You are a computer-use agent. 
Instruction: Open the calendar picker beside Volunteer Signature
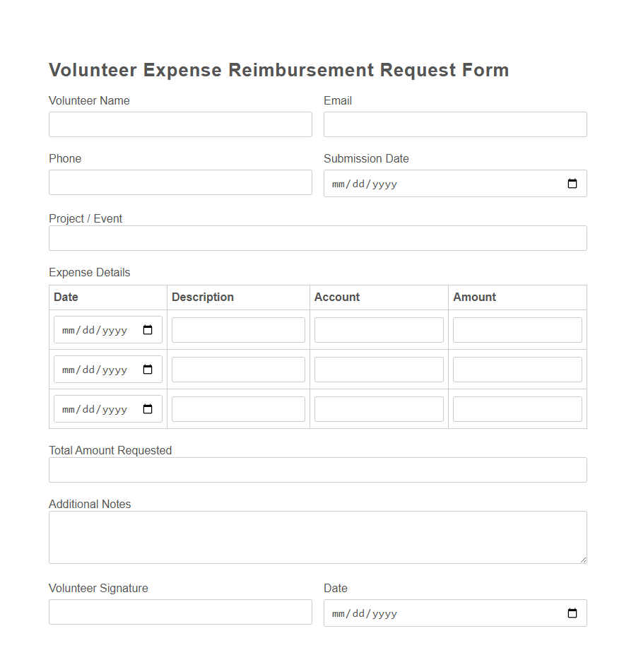pos(572,613)
